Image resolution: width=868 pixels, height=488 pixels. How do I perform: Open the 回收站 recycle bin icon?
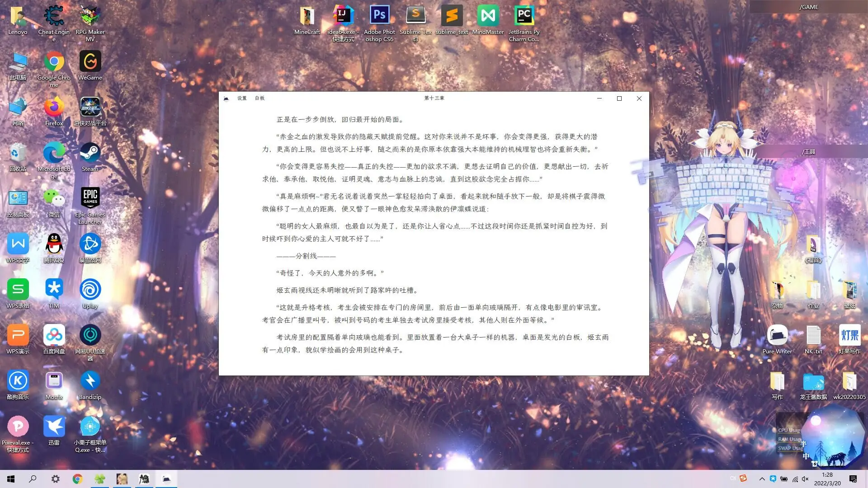pos(18,157)
